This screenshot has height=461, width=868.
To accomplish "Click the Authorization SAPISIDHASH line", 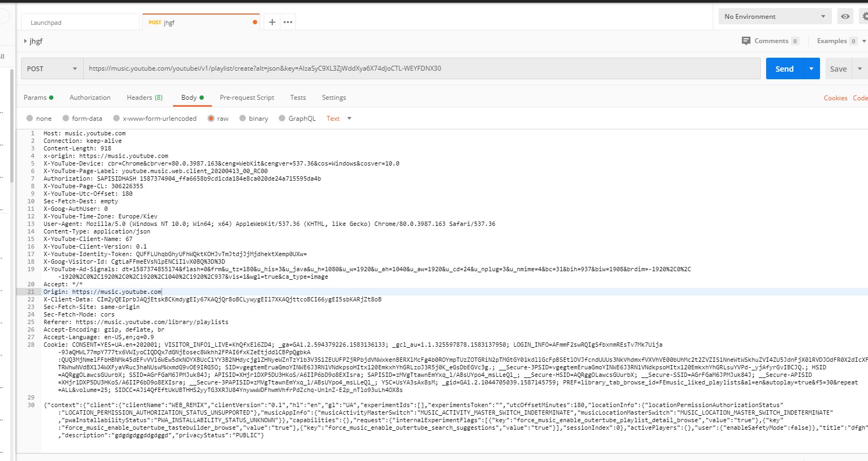I will [x=182, y=178].
